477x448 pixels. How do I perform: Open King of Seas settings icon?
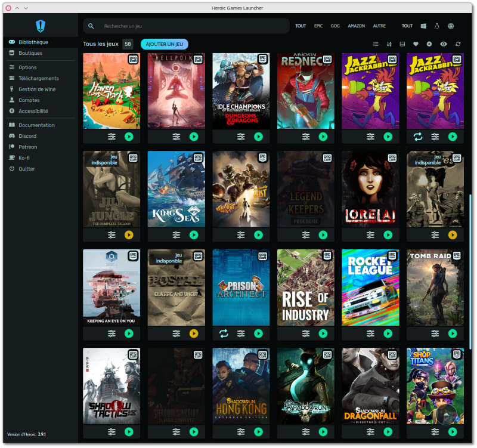(176, 235)
